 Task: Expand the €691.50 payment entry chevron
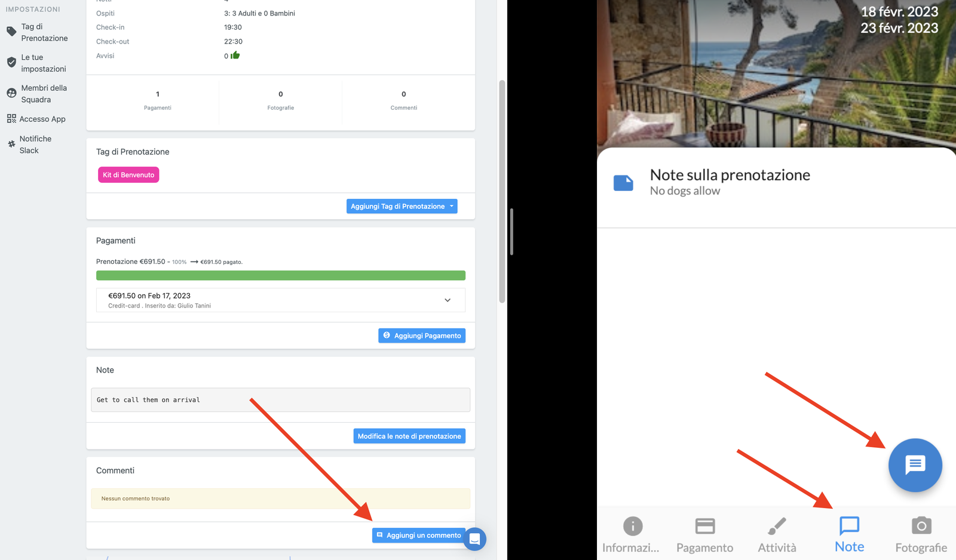click(x=448, y=300)
